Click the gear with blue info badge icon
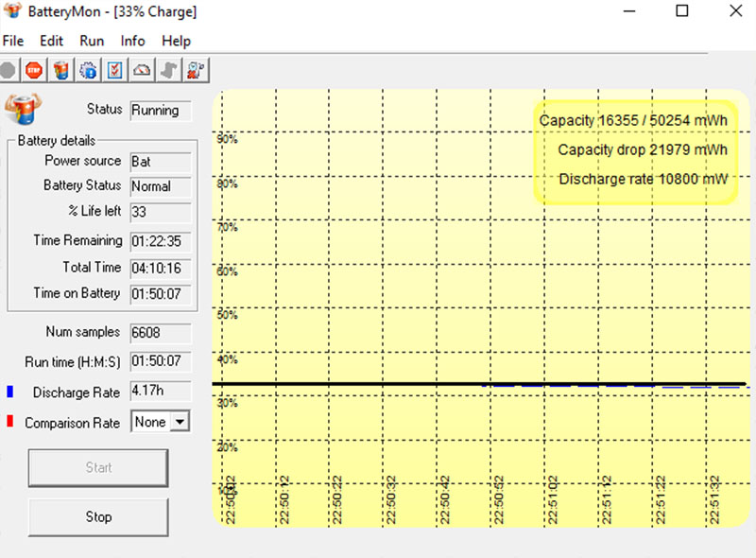The image size is (756, 558). point(88,71)
